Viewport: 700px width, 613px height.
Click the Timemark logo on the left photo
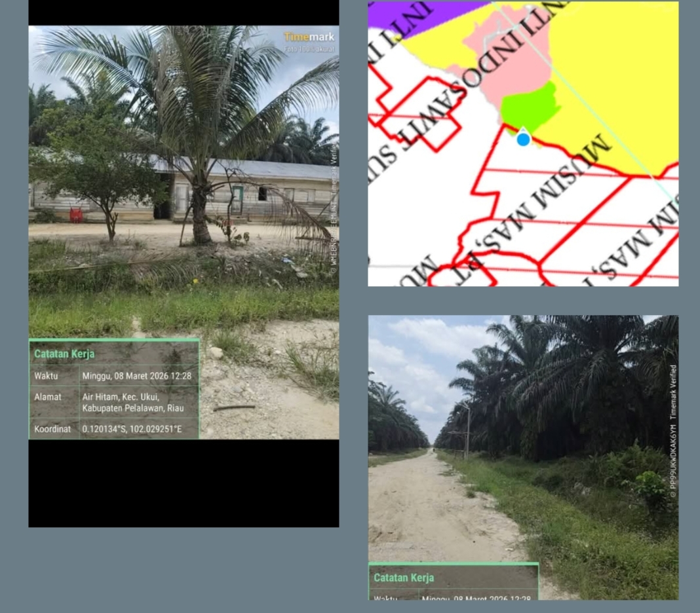(309, 37)
